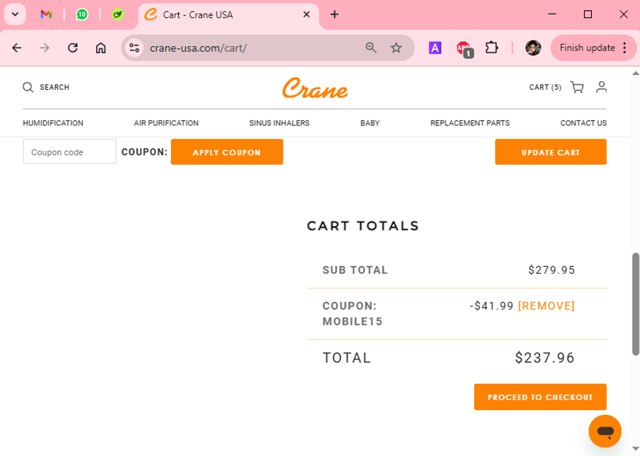Screen dimensions: 640x456
Task: Open the browser home page
Action: pyautogui.click(x=101, y=48)
